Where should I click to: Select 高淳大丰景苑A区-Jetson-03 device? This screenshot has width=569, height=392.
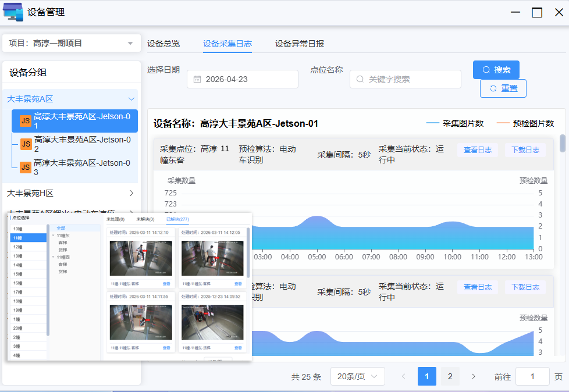coord(74,167)
